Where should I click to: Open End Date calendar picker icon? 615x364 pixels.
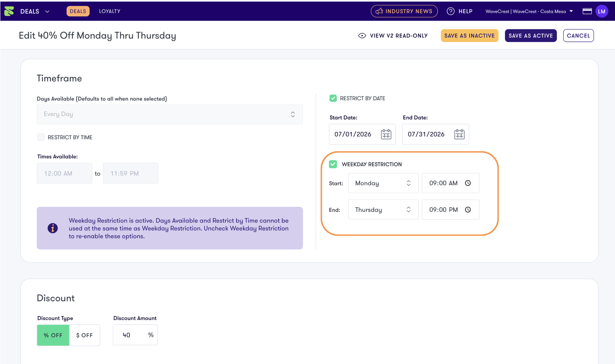point(459,134)
